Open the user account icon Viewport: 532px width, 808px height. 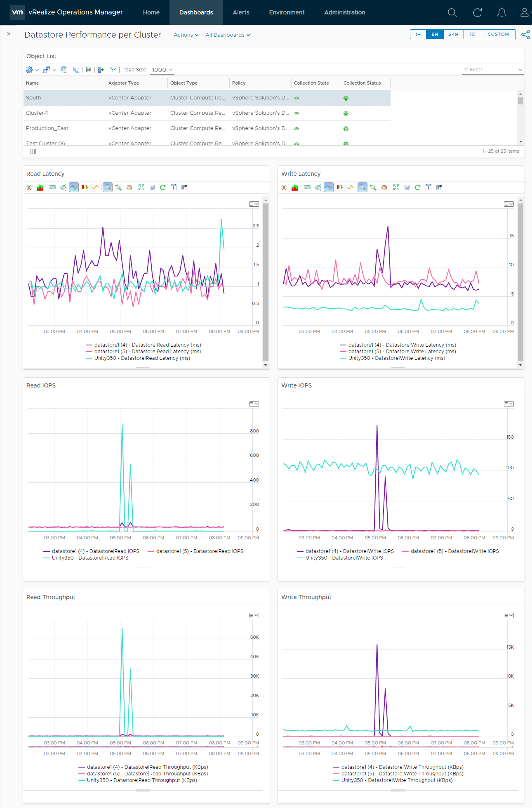coord(525,12)
